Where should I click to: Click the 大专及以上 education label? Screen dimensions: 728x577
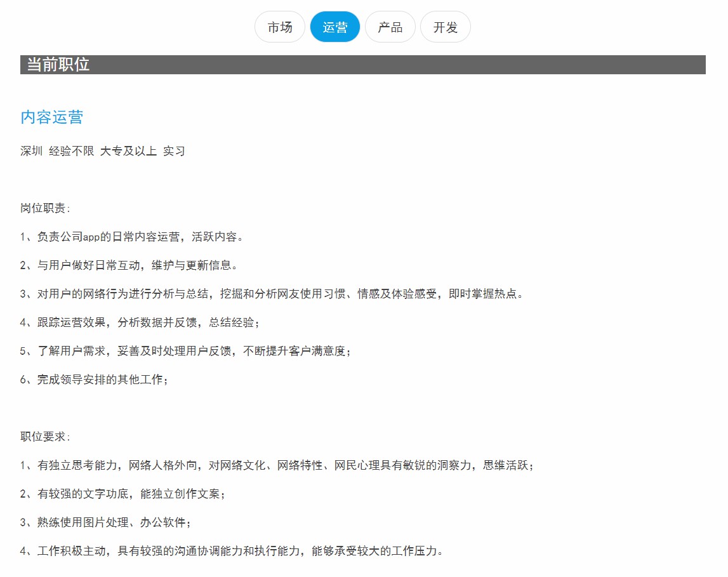tap(128, 151)
